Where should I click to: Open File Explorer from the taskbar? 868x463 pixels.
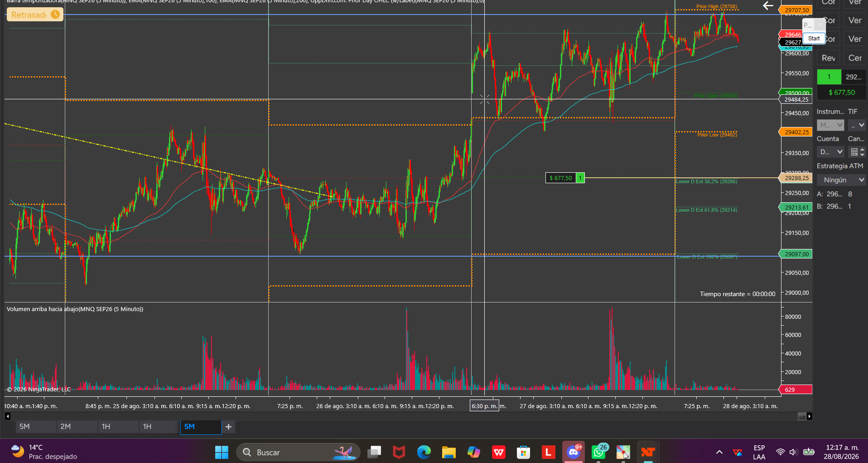coord(449,452)
